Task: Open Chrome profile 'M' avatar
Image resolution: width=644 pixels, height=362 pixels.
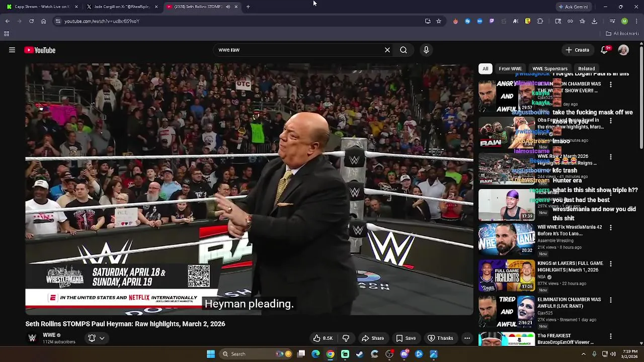Action: 624,21
